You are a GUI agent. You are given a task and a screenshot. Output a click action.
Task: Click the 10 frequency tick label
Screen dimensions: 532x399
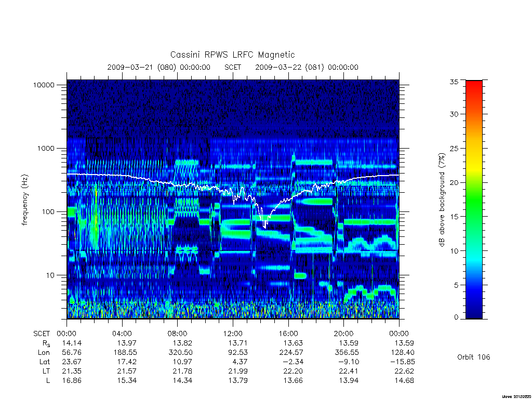coord(50,275)
